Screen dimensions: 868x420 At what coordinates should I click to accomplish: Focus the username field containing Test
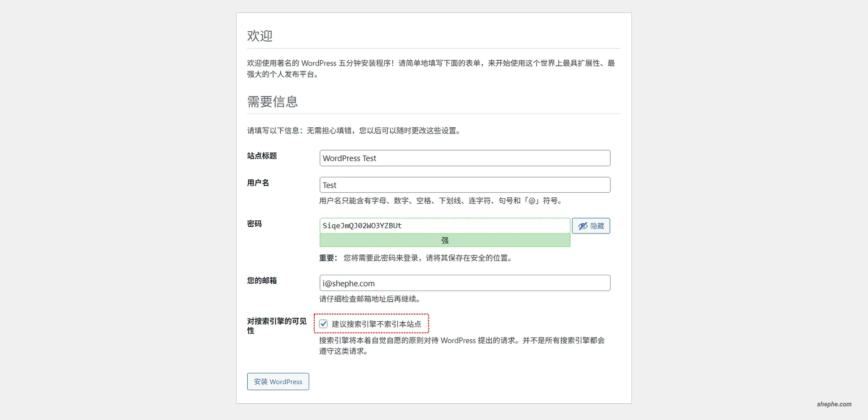[x=465, y=185]
